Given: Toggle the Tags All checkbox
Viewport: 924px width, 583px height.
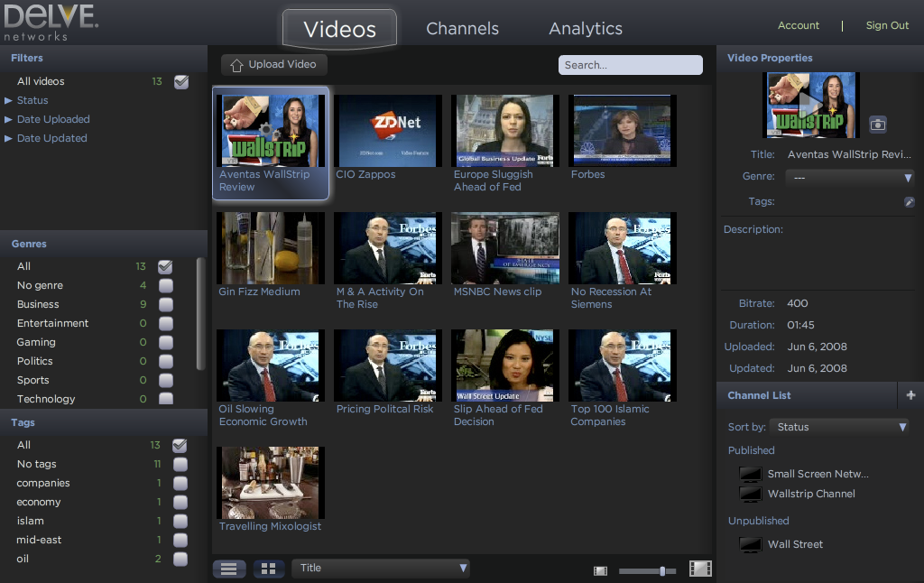Looking at the screenshot, I should click(x=180, y=446).
